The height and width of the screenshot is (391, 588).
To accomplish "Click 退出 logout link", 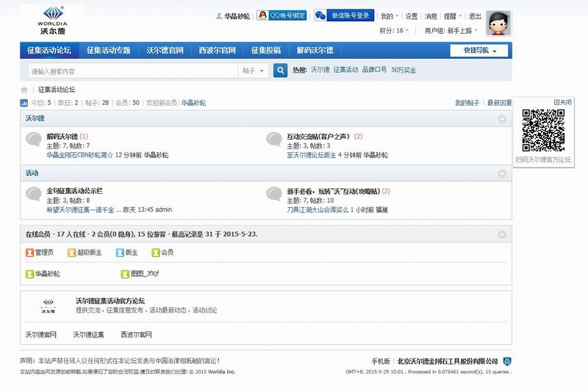I will (475, 16).
